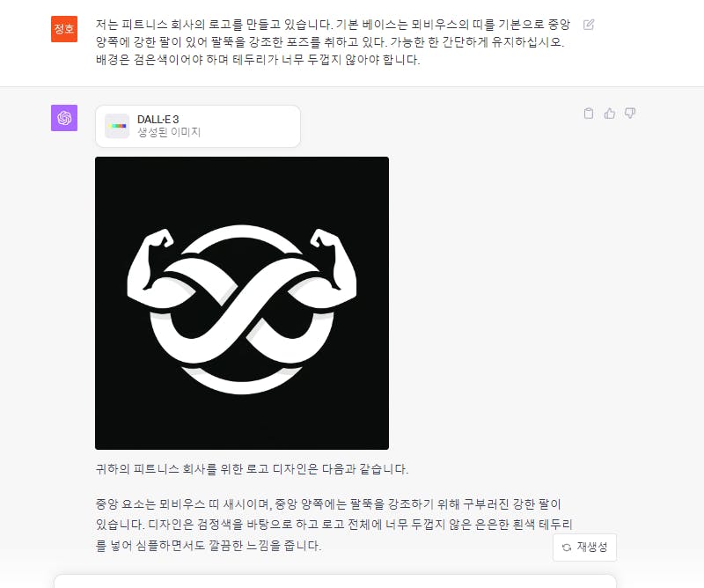Click the purple ChatGPT avatar icon

point(64,118)
